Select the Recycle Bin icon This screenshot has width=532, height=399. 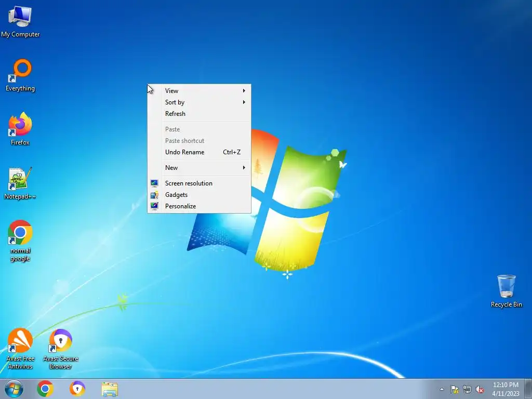click(506, 291)
